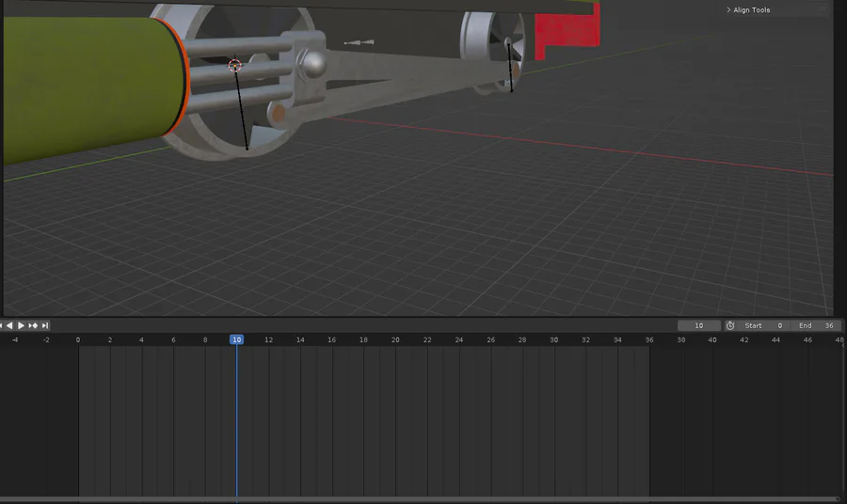This screenshot has height=504, width=847.
Task: Toggle the preview range clock icon
Action: point(730,325)
